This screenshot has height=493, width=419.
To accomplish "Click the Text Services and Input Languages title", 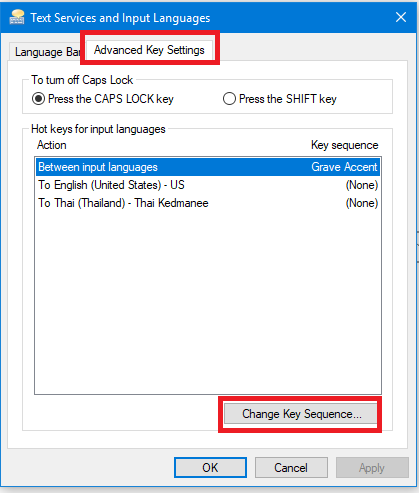I will (x=120, y=18).
